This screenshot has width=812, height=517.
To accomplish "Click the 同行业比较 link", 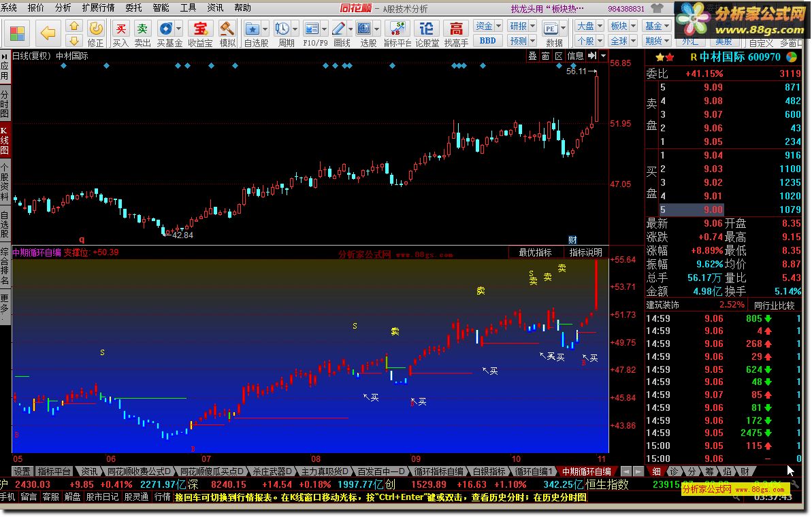I will [774, 305].
